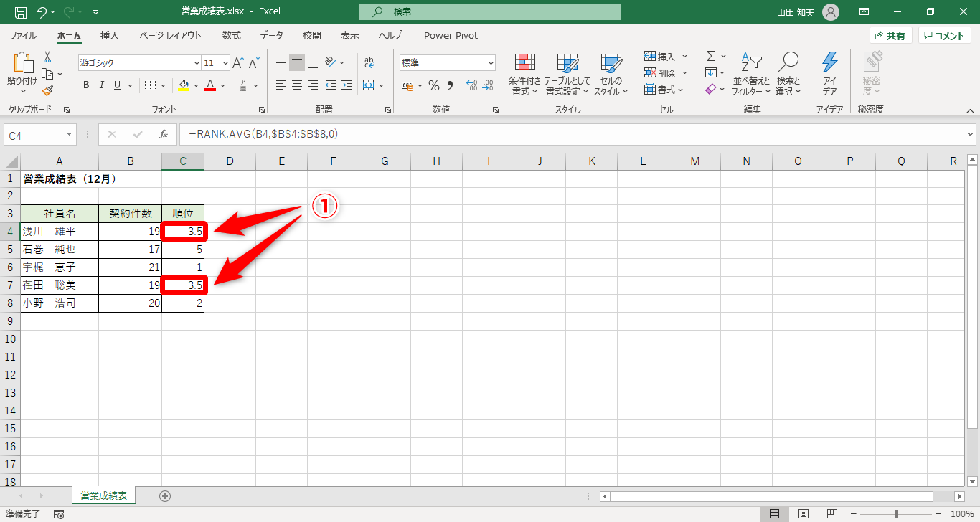Open 並べ替えとフィルター sort and filter
980x522 pixels.
pos(751,74)
